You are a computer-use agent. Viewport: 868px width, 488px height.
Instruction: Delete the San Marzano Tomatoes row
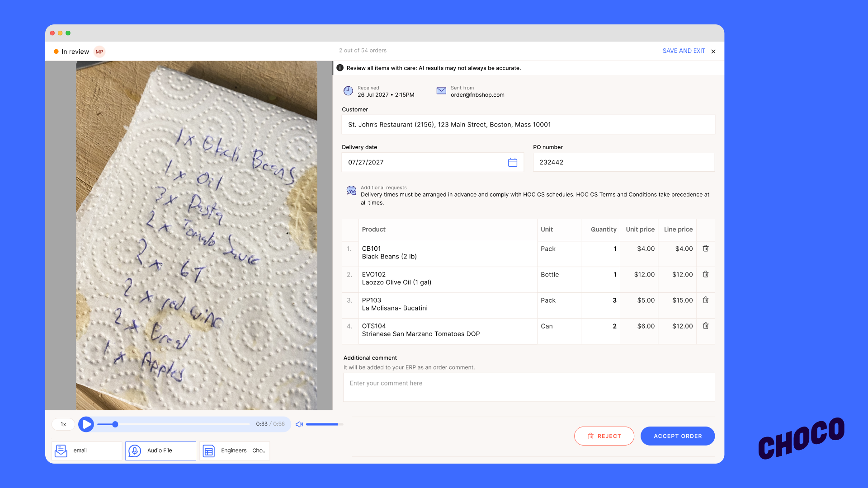tap(705, 326)
